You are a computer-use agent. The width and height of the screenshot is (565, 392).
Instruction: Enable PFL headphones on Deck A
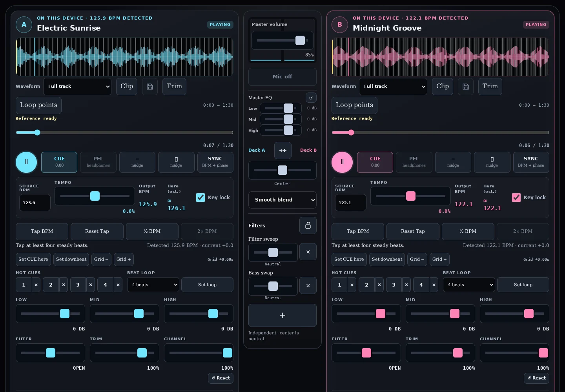click(x=98, y=162)
